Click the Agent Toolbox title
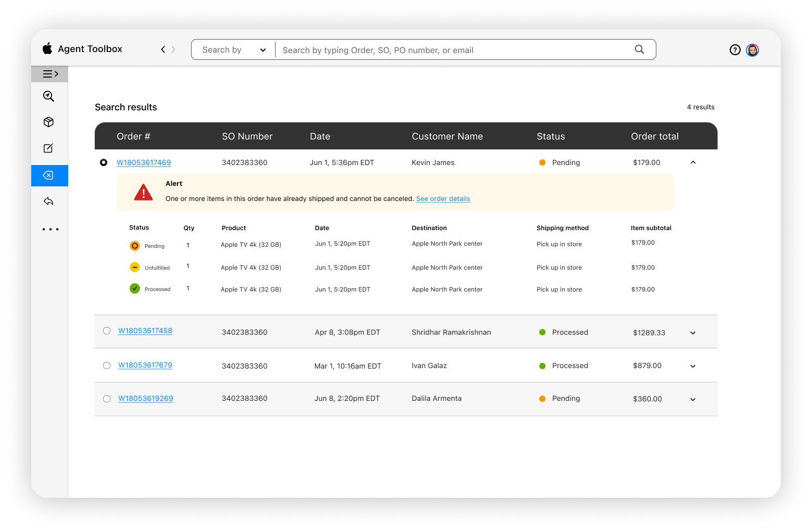The width and height of the screenshot is (812, 531). 90,49
